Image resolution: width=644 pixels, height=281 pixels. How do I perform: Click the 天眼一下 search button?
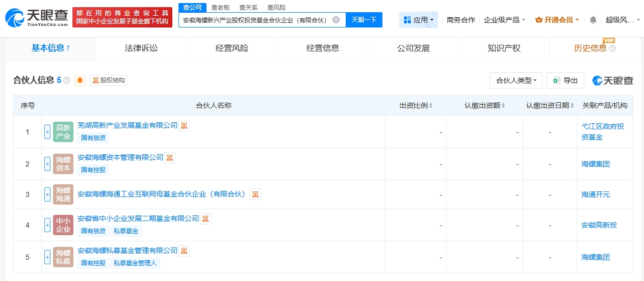pyautogui.click(x=364, y=20)
